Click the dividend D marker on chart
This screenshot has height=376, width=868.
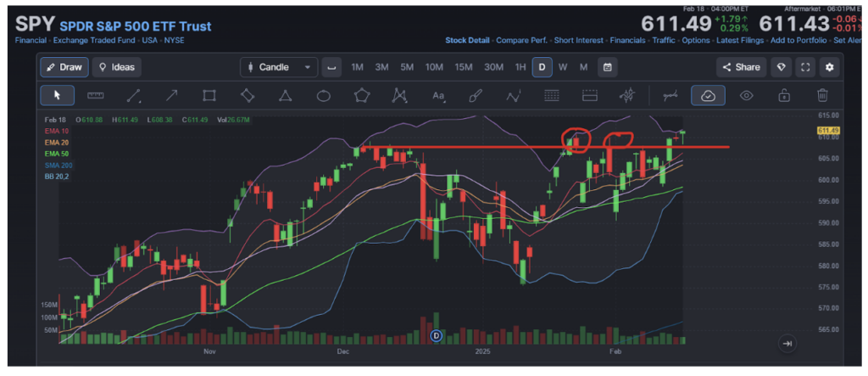pos(437,335)
